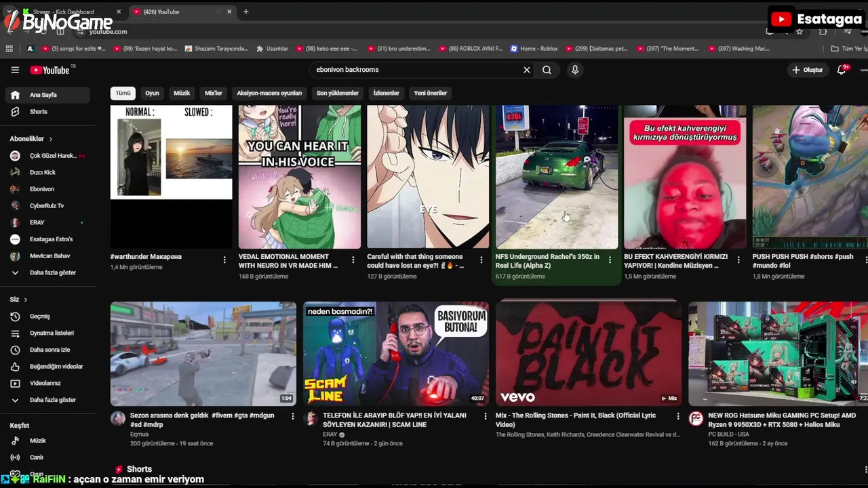This screenshot has height=488, width=868.
Task: Open Beğendiğim videolar list
Action: pyautogui.click(x=47, y=367)
